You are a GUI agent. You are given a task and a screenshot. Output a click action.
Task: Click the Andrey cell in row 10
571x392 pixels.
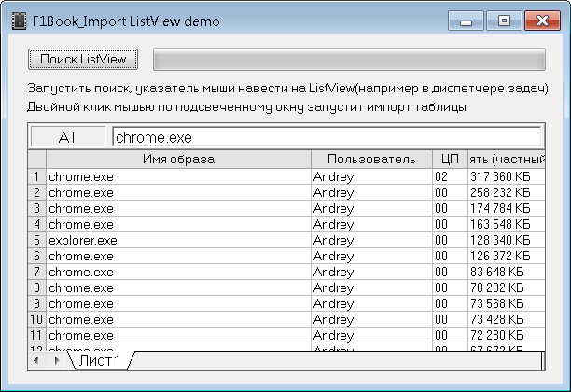372,319
